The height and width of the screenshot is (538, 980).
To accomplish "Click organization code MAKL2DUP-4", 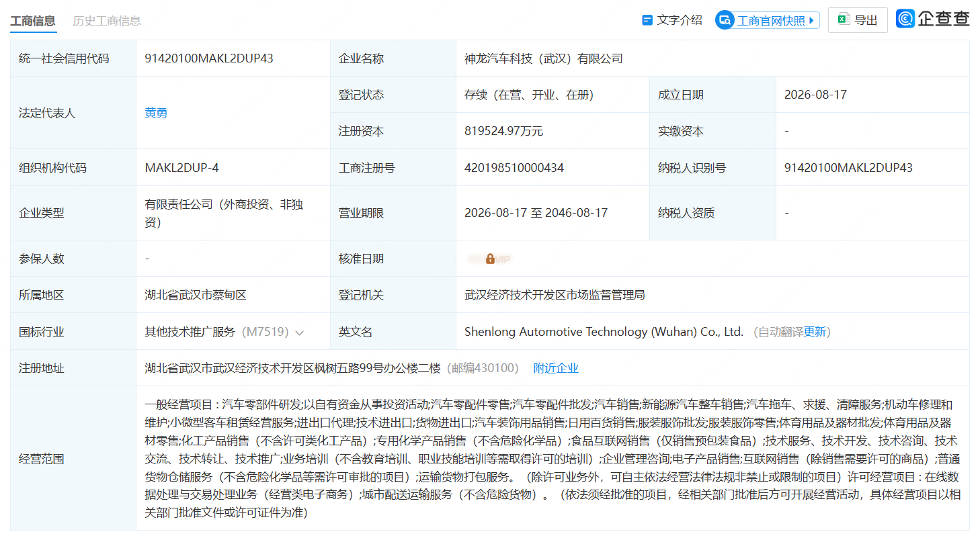I will pos(182,167).
